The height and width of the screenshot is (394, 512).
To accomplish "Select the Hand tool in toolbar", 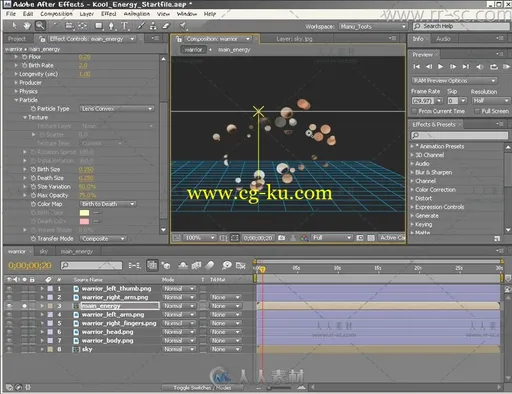I will coord(27,26).
